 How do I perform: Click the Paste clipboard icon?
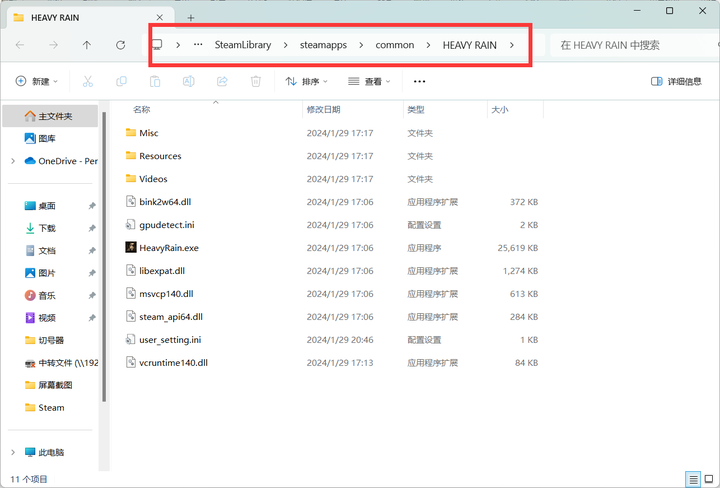155,81
